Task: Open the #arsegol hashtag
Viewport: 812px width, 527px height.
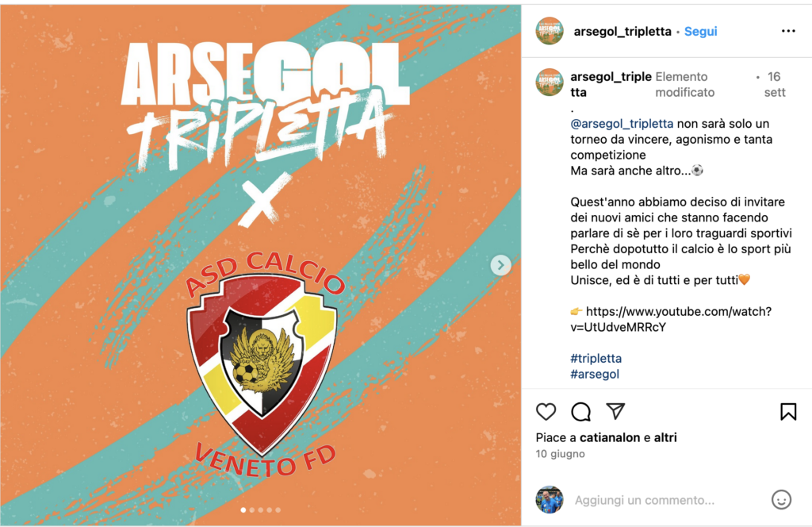Action: pyautogui.click(x=595, y=374)
